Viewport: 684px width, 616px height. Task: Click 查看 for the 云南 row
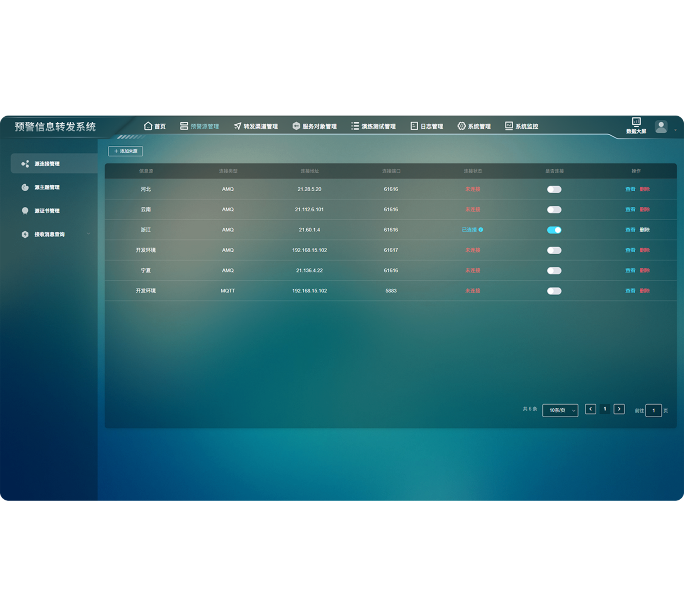point(630,209)
